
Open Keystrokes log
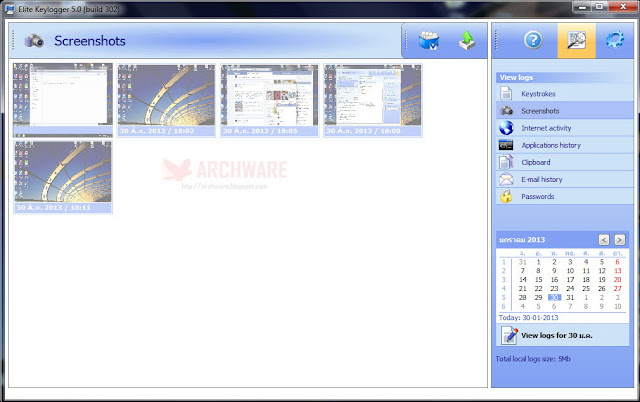(x=565, y=93)
